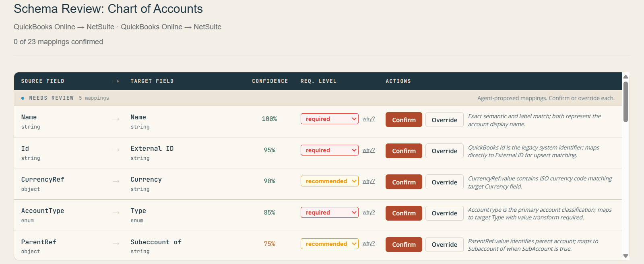
Task: Override the Name field mapping
Action: pyautogui.click(x=444, y=120)
